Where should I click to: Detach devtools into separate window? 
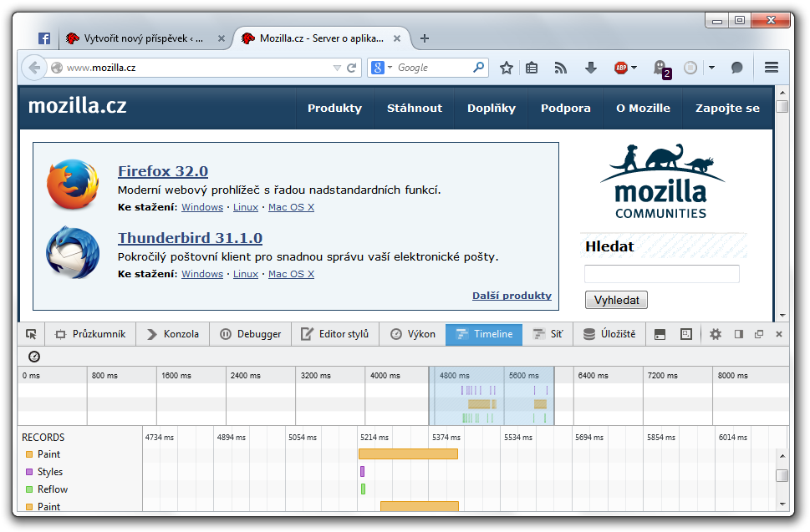(x=759, y=334)
